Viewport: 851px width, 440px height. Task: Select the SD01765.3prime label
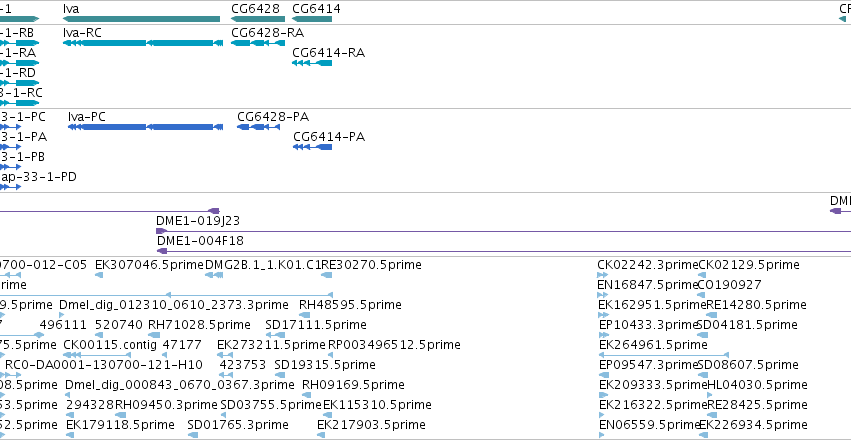(x=238, y=425)
